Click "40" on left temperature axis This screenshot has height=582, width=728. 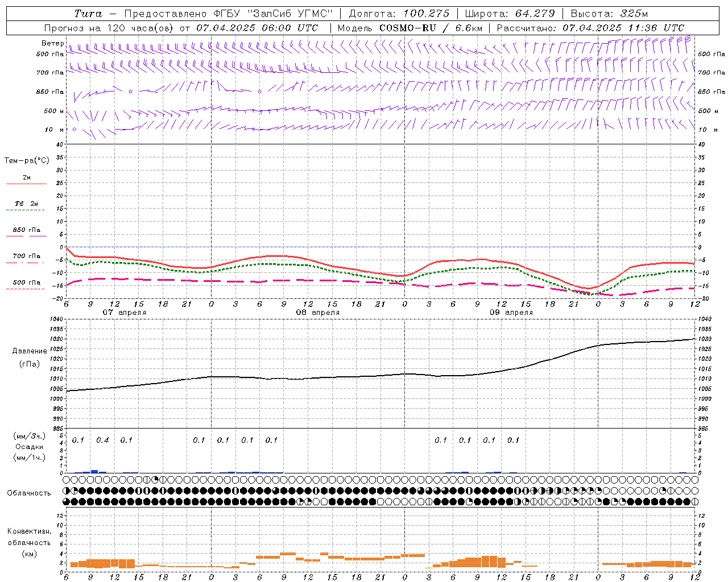tap(59, 144)
